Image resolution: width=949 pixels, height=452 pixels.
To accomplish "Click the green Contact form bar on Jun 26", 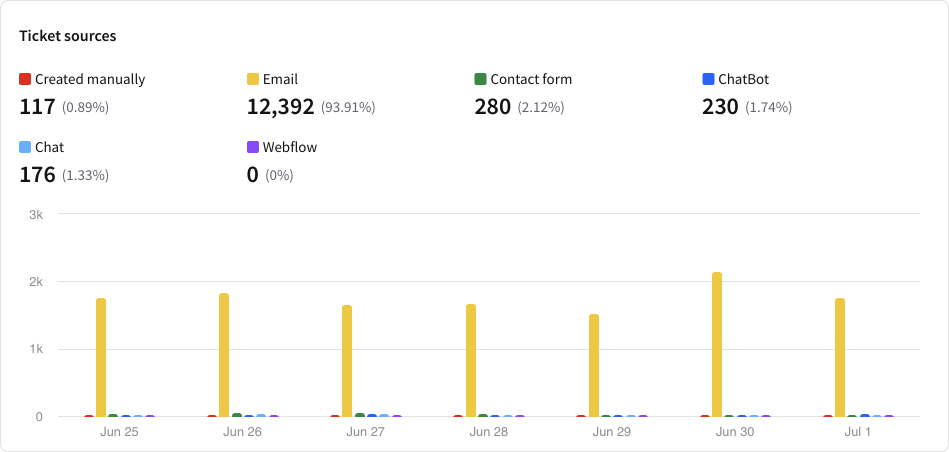I will click(237, 415).
